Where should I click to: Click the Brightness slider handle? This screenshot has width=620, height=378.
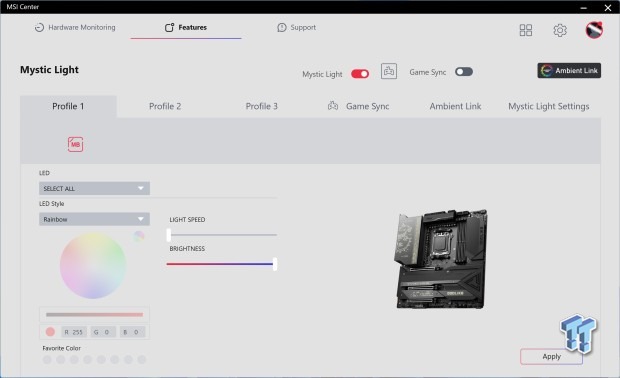274,264
